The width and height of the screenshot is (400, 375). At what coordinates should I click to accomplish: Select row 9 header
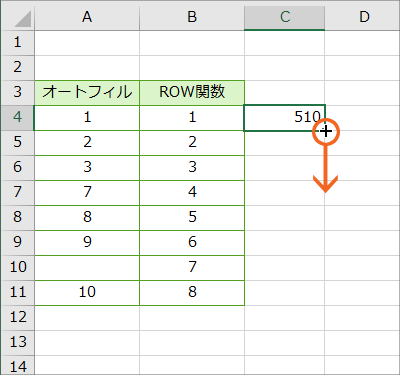(17, 243)
